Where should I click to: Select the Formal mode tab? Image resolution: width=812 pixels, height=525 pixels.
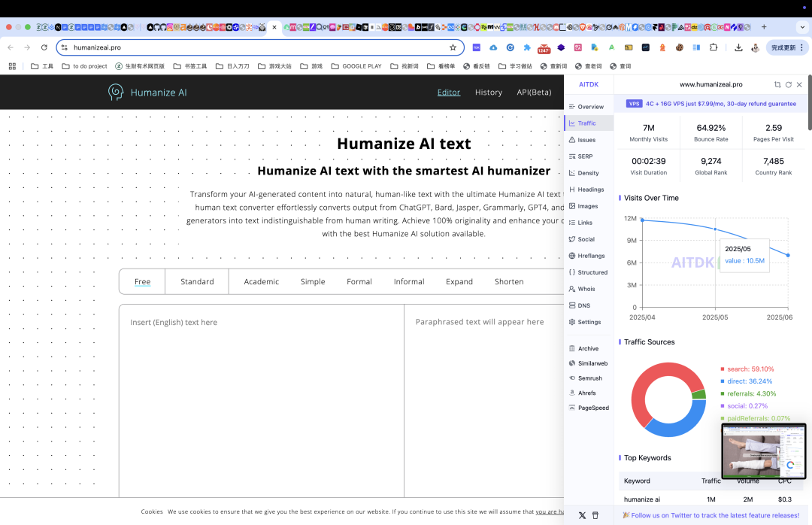359,281
